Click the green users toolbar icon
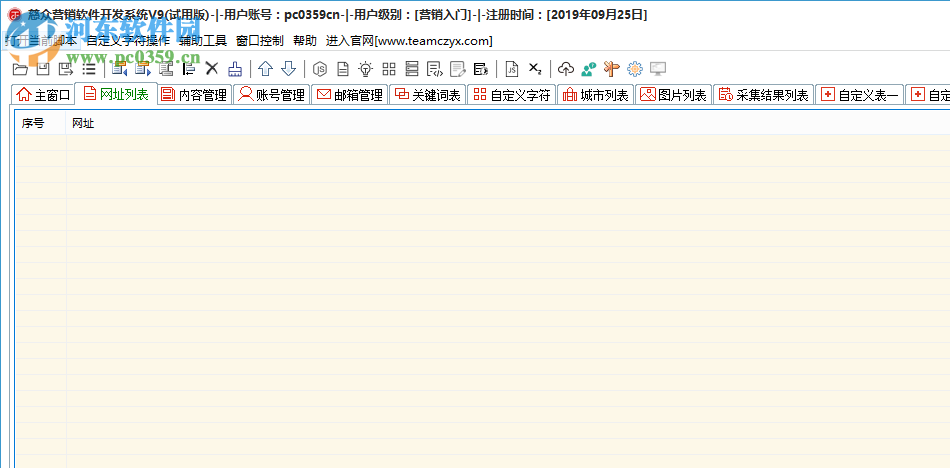The width and height of the screenshot is (950, 468). pyautogui.click(x=588, y=69)
